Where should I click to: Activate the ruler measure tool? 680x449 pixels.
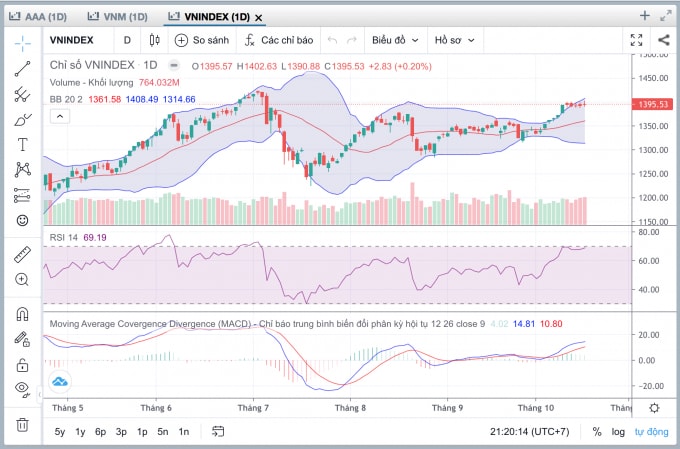23,255
